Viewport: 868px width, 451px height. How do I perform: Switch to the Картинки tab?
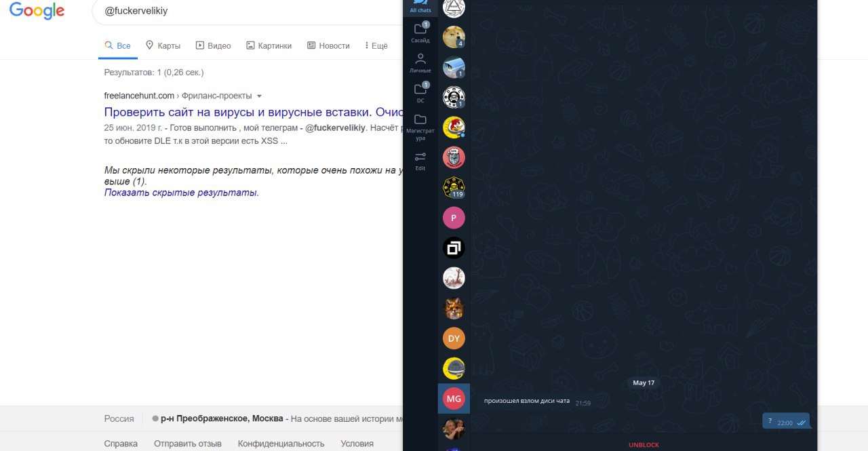[269, 45]
